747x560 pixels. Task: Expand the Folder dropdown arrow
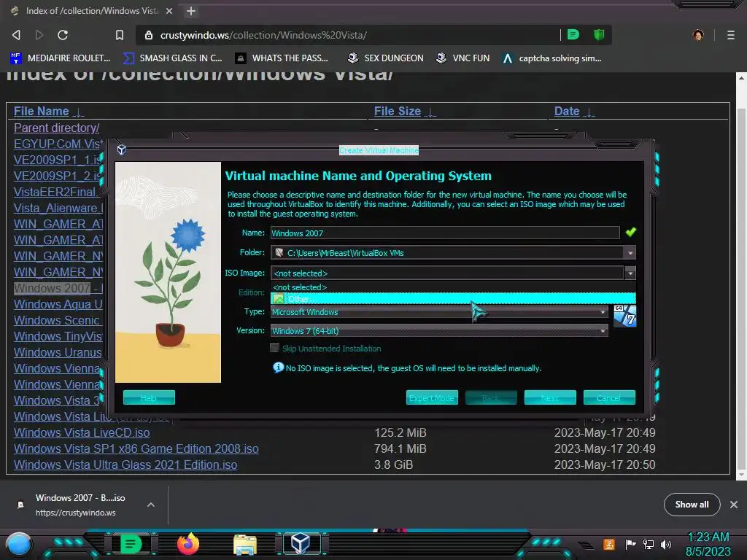click(630, 253)
